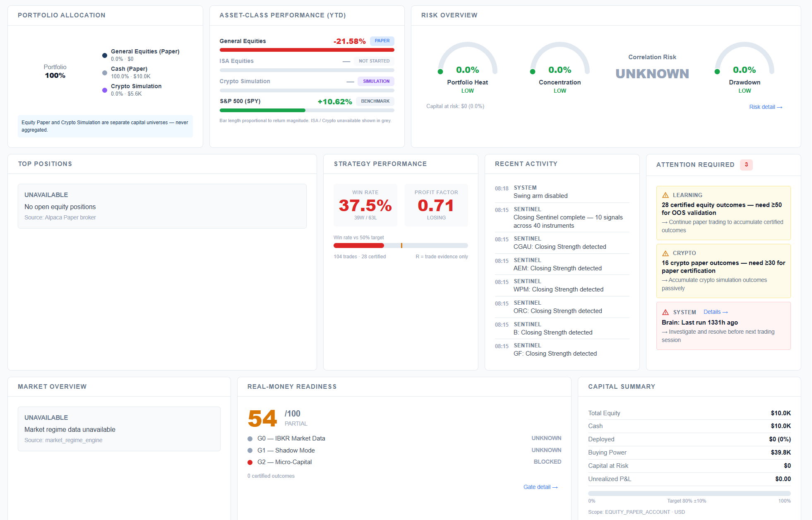Click 'WPM: Closing Strength detected' entry
This screenshot has width=812, height=520.
pyautogui.click(x=562, y=285)
